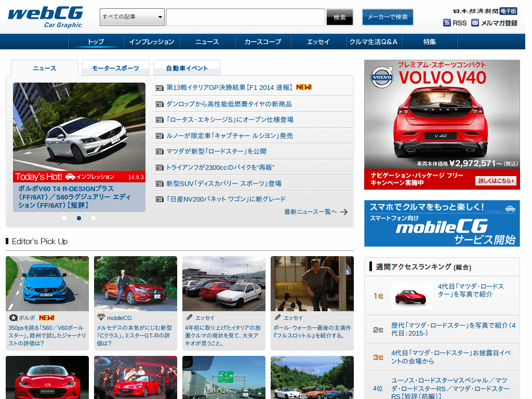
Task: Switch to the モータースポーツ tab
Action: click(x=116, y=68)
